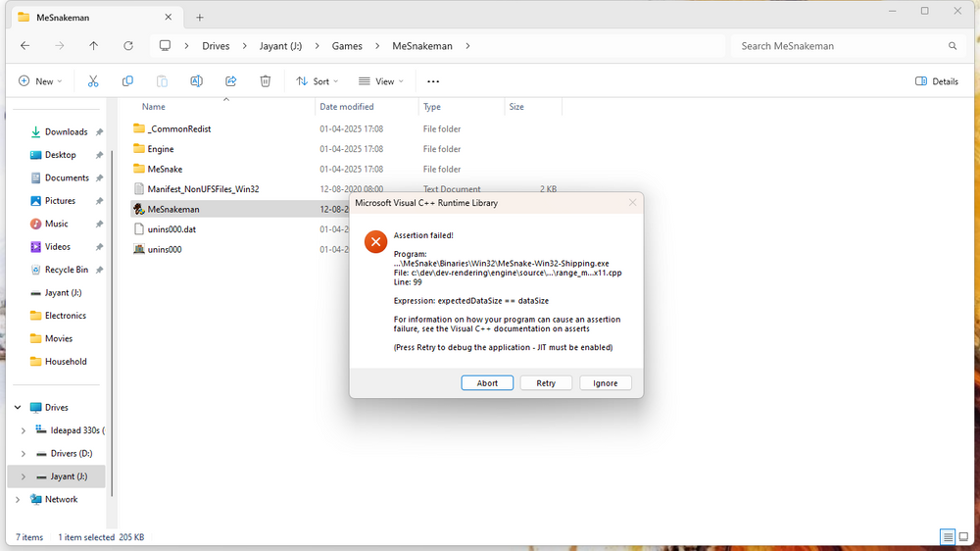Select the MeSnake folder
This screenshot has width=980, height=551.
tap(165, 169)
